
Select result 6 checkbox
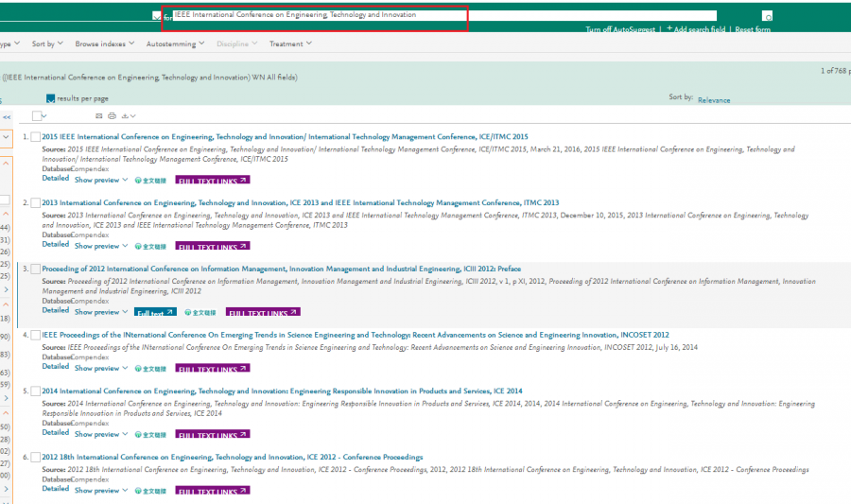tap(36, 458)
